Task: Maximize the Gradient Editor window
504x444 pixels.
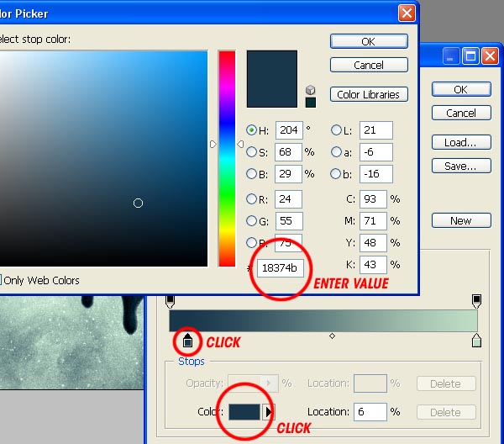Action: (x=471, y=56)
